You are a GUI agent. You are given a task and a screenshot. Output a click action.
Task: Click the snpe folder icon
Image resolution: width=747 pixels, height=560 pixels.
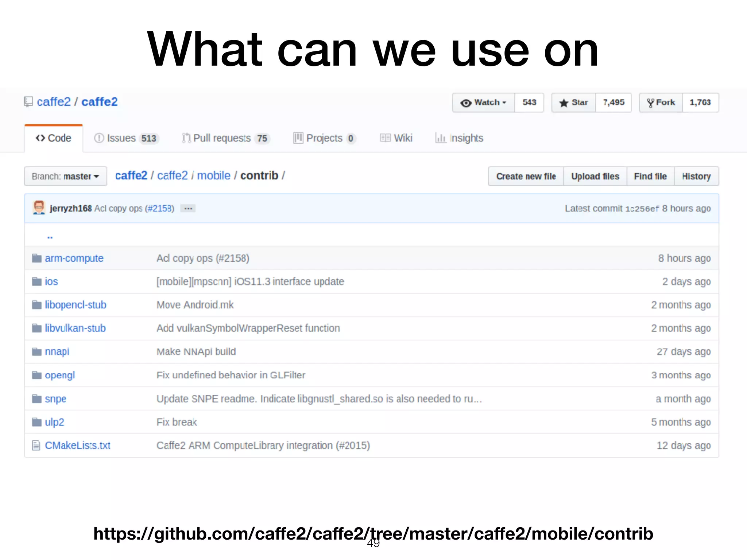click(36, 398)
